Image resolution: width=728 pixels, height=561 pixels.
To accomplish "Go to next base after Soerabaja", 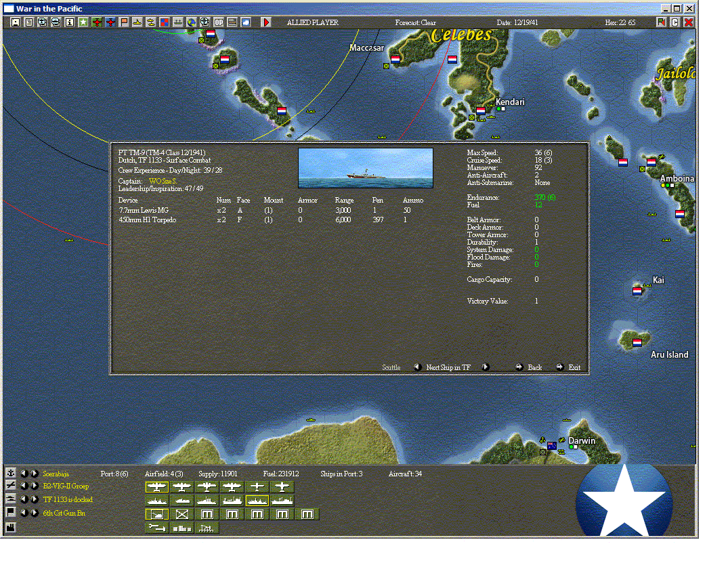I will 35,473.
